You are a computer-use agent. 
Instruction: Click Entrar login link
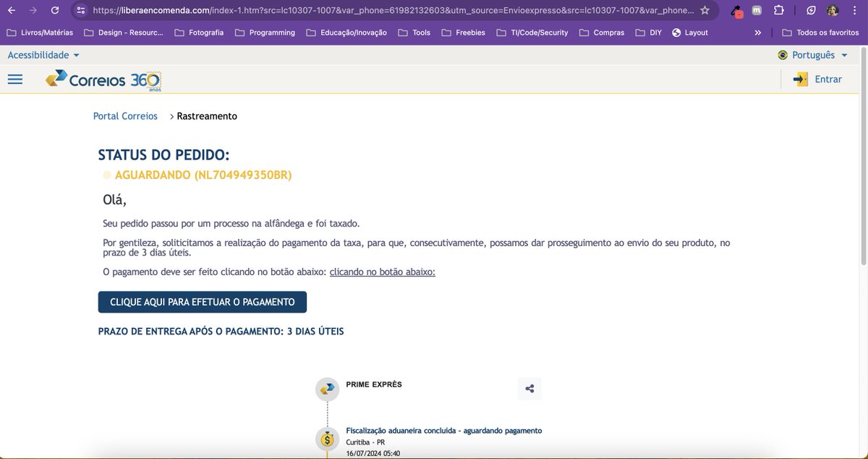pos(828,80)
